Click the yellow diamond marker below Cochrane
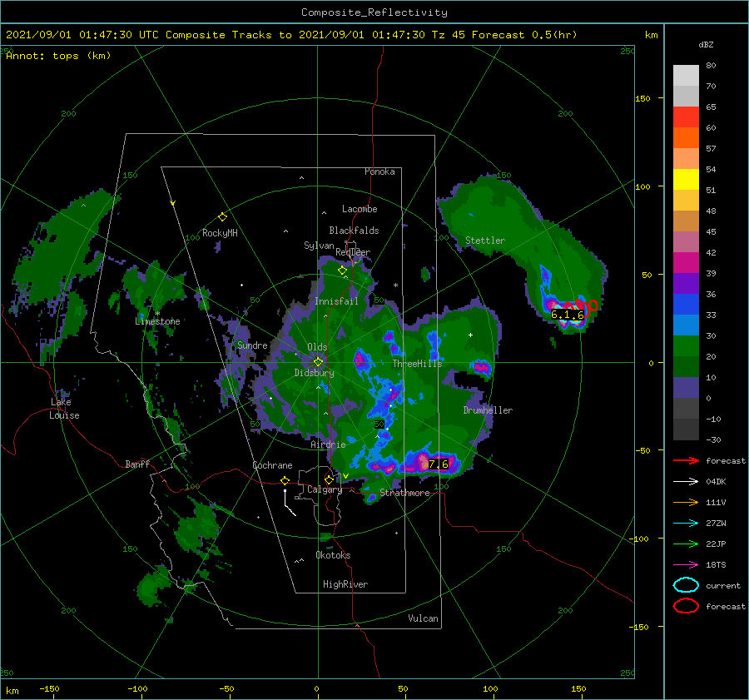This screenshot has width=749, height=700. pos(285,480)
